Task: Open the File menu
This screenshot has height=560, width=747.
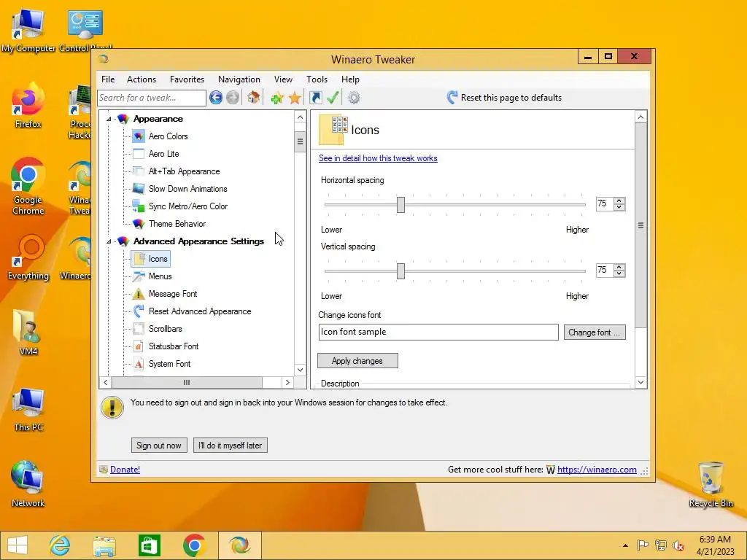Action: pyautogui.click(x=108, y=79)
